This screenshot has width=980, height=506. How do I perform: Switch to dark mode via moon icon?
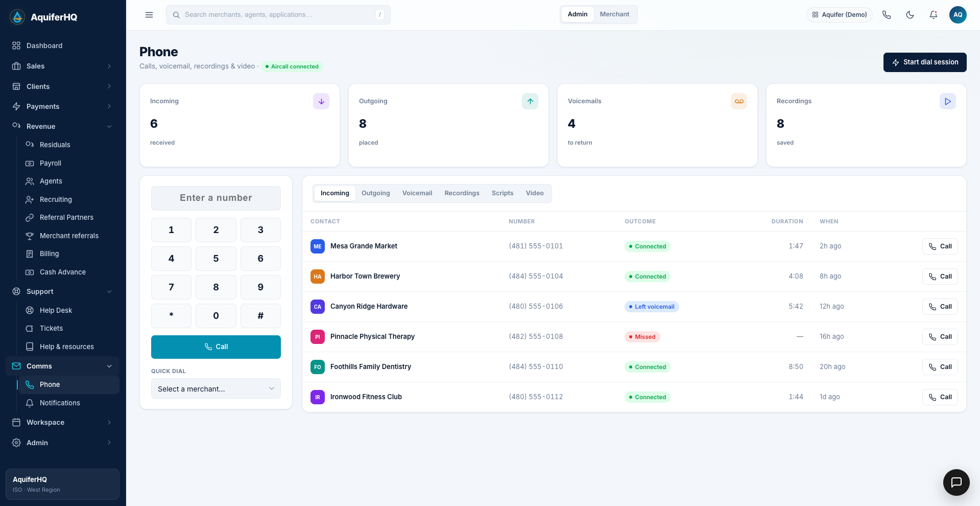[910, 15]
